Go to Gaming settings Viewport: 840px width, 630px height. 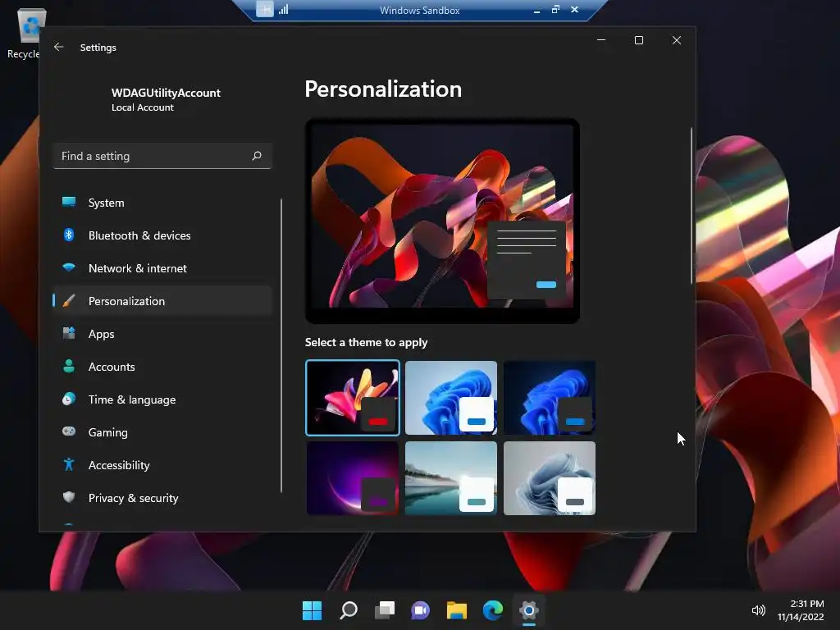click(x=162, y=431)
